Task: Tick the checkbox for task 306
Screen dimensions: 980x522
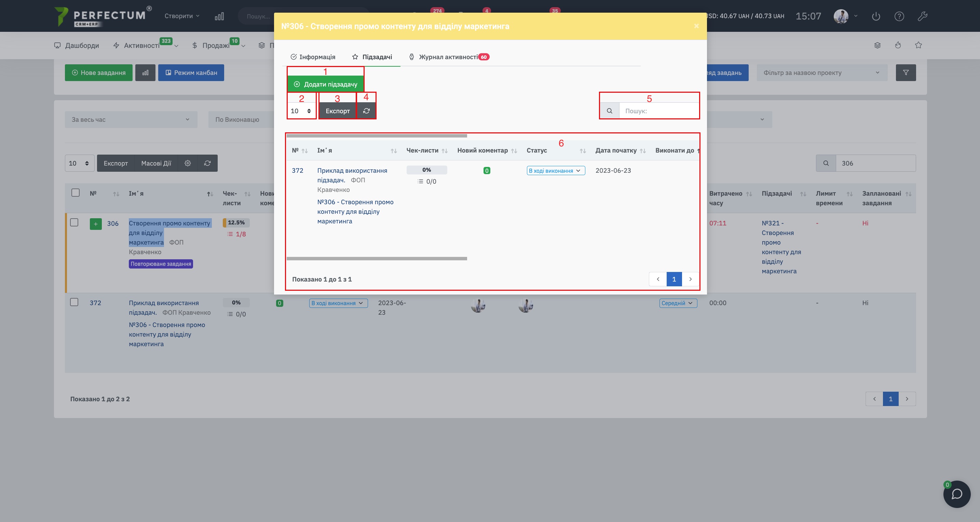Action: [x=74, y=222]
